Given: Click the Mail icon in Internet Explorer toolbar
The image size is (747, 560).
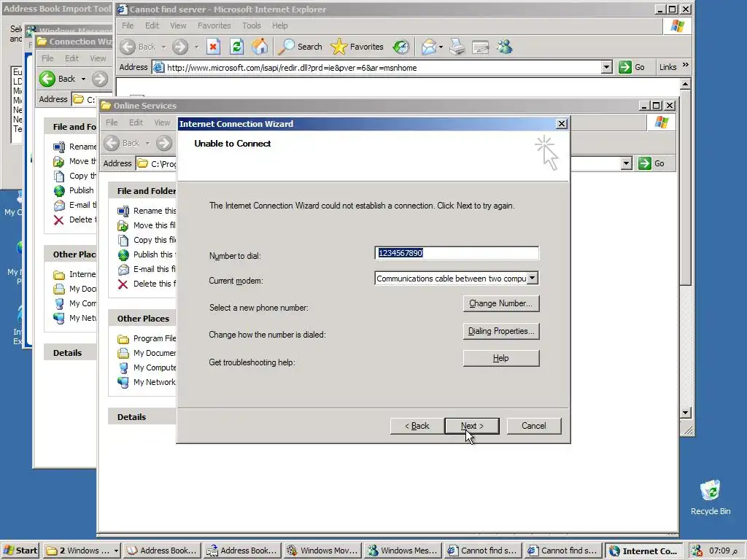Looking at the screenshot, I should click(428, 47).
